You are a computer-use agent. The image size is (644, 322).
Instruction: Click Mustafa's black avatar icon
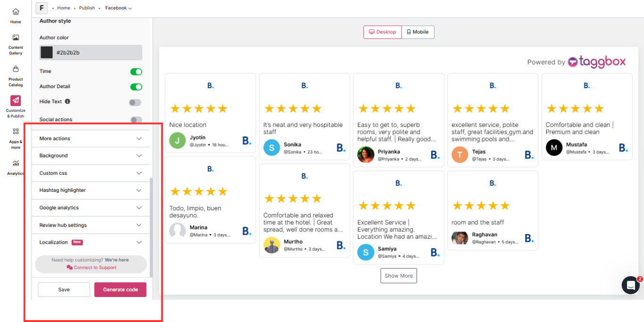(554, 148)
